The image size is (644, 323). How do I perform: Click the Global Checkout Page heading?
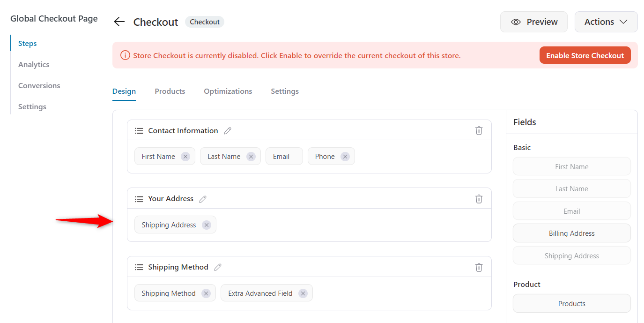click(54, 19)
